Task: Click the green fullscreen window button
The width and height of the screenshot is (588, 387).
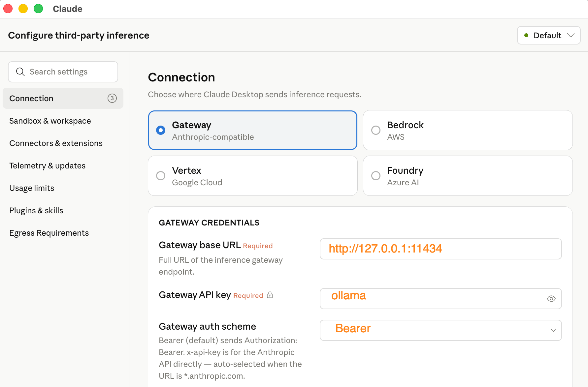Action: (38, 9)
